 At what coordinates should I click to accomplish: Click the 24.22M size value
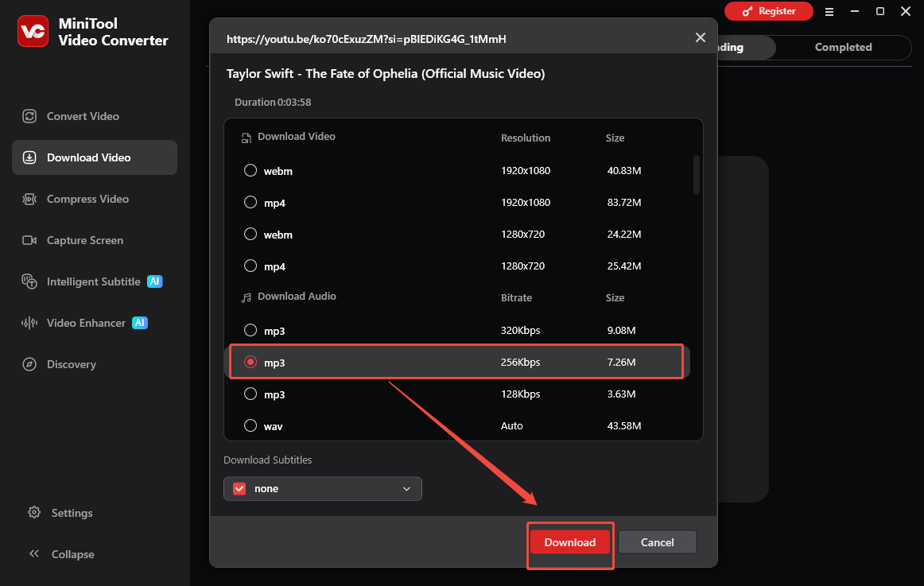pos(624,235)
